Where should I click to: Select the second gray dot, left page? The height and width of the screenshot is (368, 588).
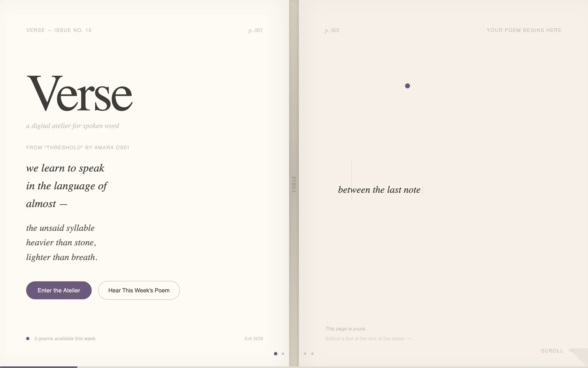coord(283,354)
